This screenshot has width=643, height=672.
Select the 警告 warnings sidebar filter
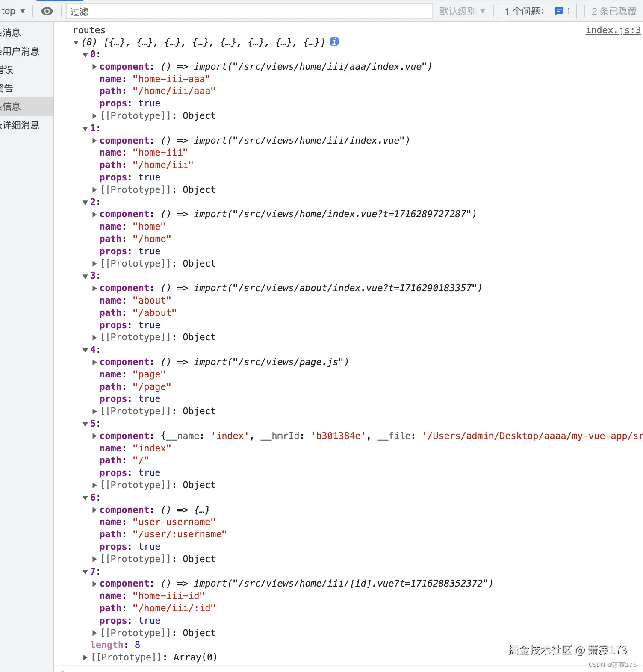click(27, 88)
